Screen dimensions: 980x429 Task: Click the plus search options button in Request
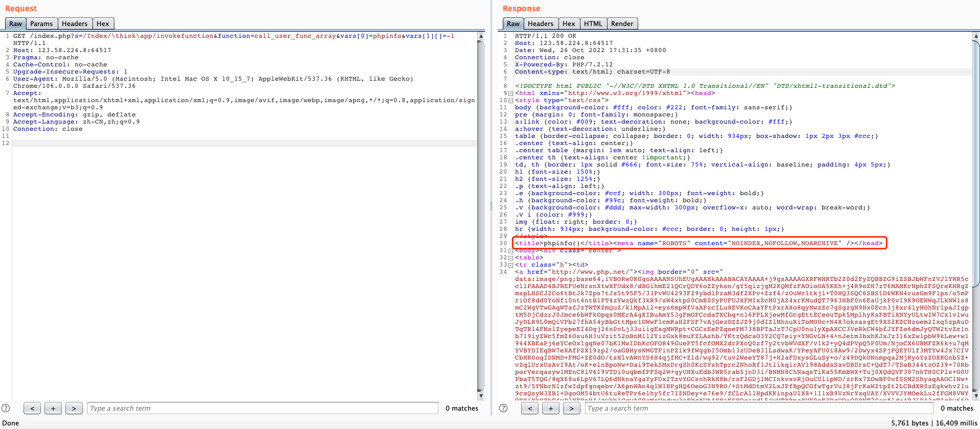click(53, 408)
